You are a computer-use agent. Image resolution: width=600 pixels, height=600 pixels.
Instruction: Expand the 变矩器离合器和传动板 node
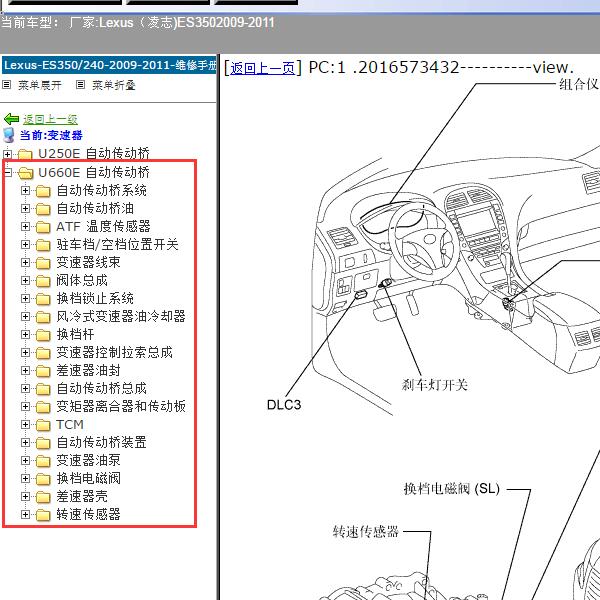[25, 406]
